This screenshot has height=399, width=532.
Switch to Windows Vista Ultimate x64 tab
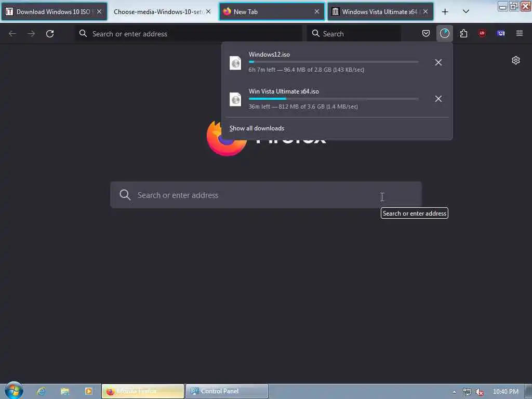coord(380,11)
